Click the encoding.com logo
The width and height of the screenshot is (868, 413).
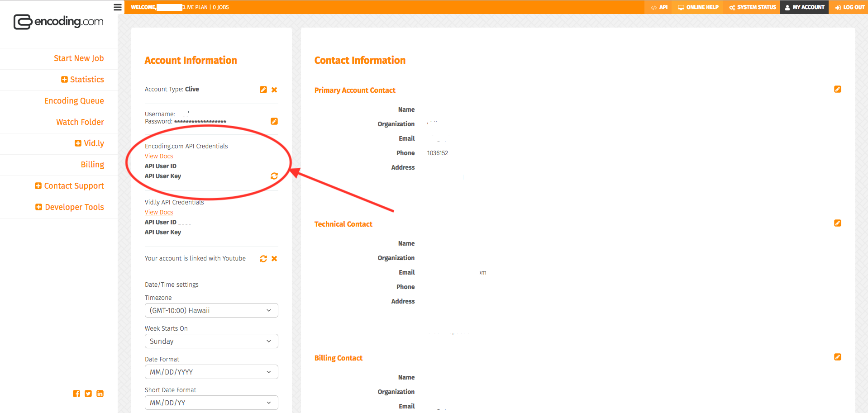coord(58,22)
